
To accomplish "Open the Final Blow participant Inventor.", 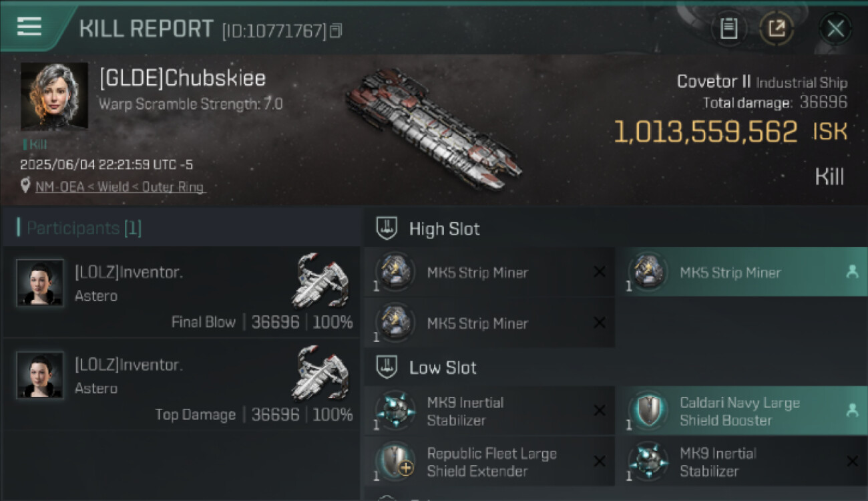I will [129, 272].
